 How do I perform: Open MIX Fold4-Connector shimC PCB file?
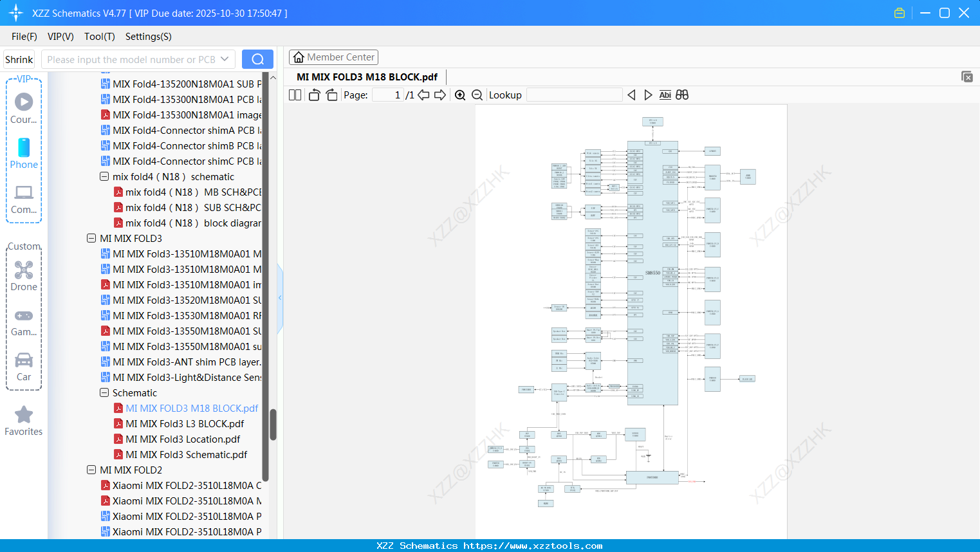(181, 161)
